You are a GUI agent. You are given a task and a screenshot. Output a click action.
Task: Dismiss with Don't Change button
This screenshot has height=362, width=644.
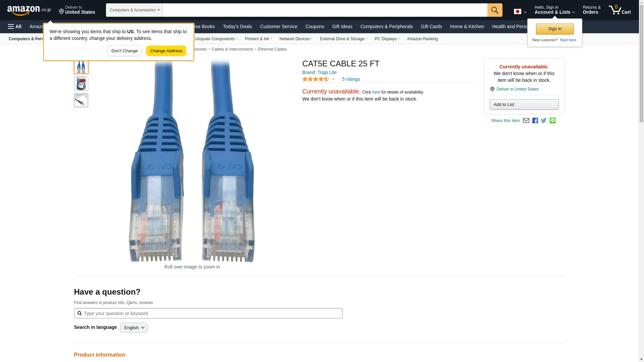pyautogui.click(x=124, y=51)
